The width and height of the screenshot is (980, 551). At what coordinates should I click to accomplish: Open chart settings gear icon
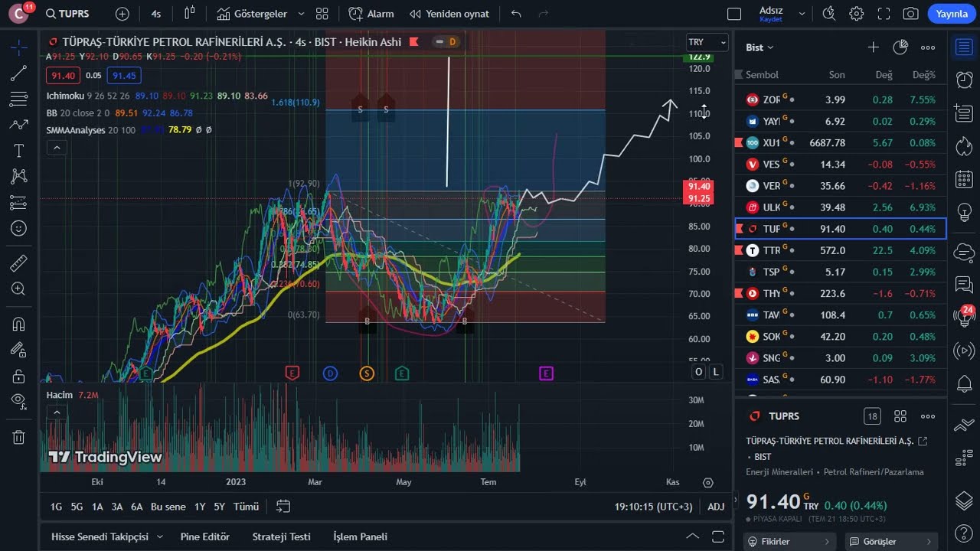click(x=857, y=14)
